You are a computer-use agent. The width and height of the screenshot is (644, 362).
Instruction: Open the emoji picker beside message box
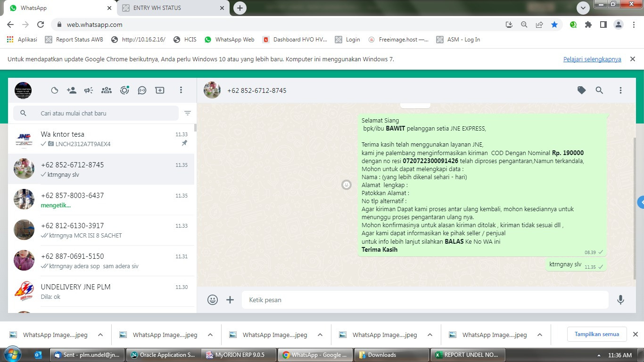point(213,300)
